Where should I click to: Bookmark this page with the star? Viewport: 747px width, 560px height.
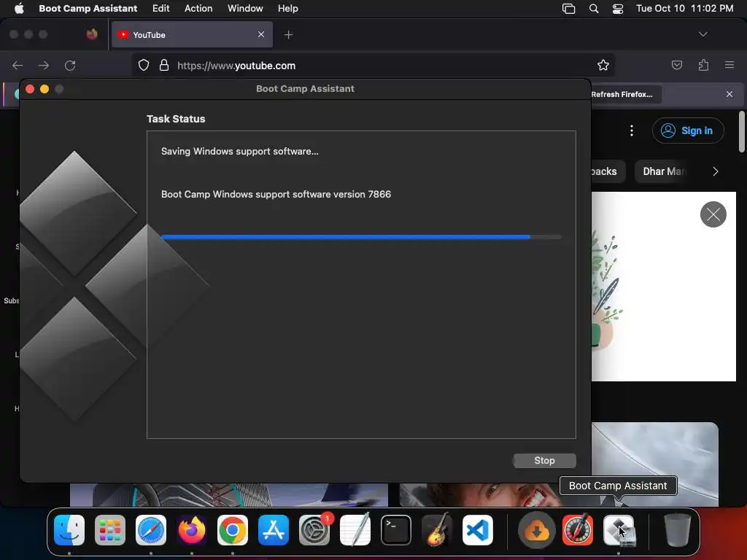point(603,65)
